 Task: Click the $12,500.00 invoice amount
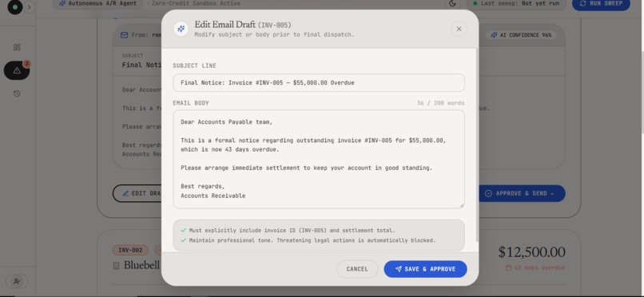click(531, 252)
